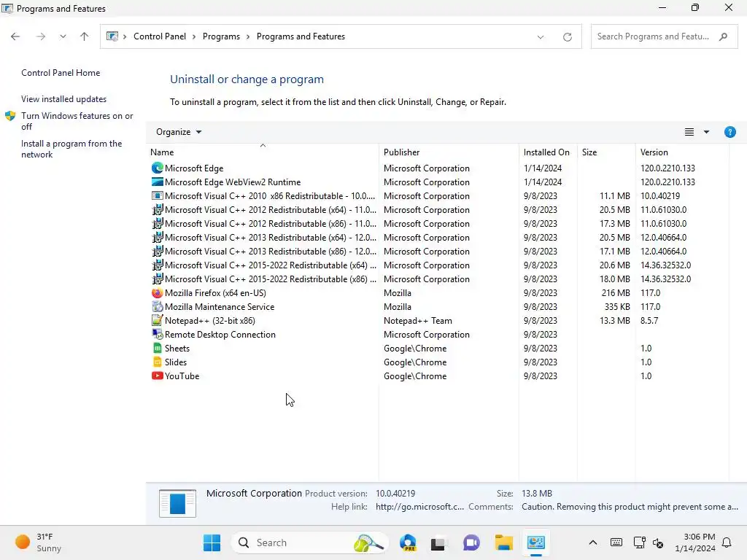Sort by the Size column header

pyautogui.click(x=606, y=152)
